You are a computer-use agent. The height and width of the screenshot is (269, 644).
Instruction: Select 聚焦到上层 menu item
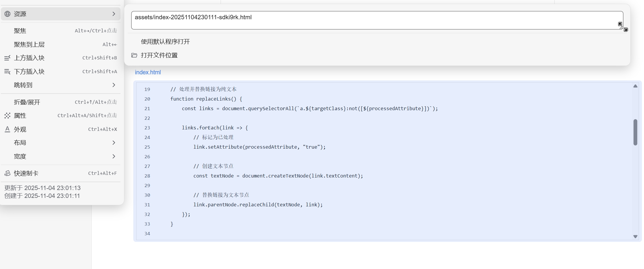tap(29, 45)
